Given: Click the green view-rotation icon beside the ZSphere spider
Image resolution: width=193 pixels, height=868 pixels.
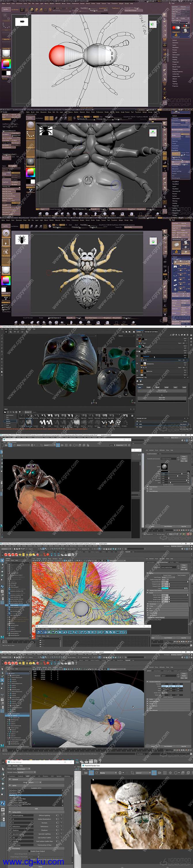Looking at the screenshot, I should [153, 24].
